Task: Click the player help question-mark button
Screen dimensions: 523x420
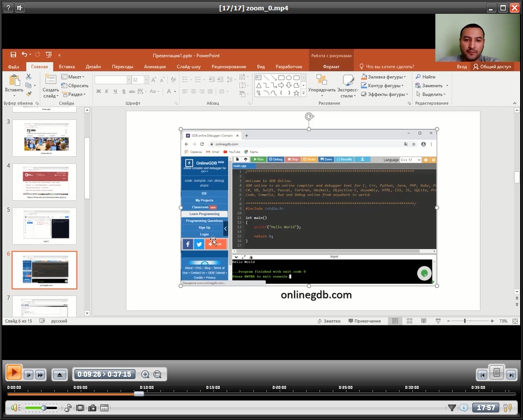Action: [x=8, y=7]
